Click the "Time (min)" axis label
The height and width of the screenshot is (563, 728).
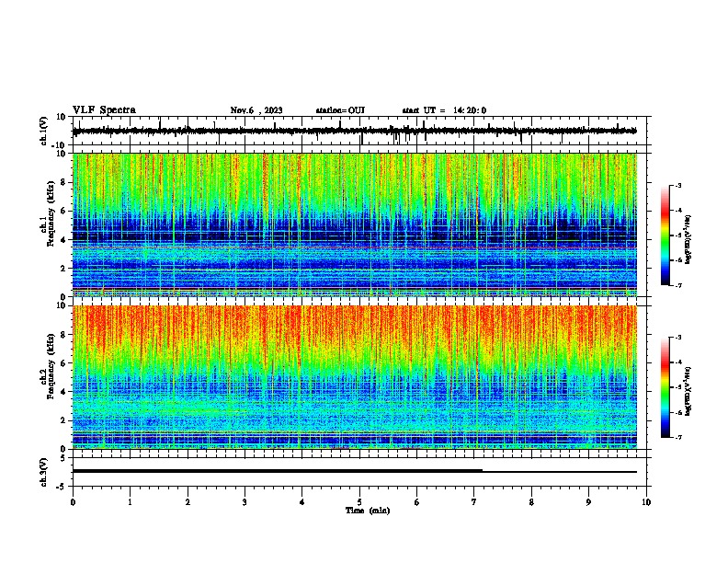coord(368,511)
